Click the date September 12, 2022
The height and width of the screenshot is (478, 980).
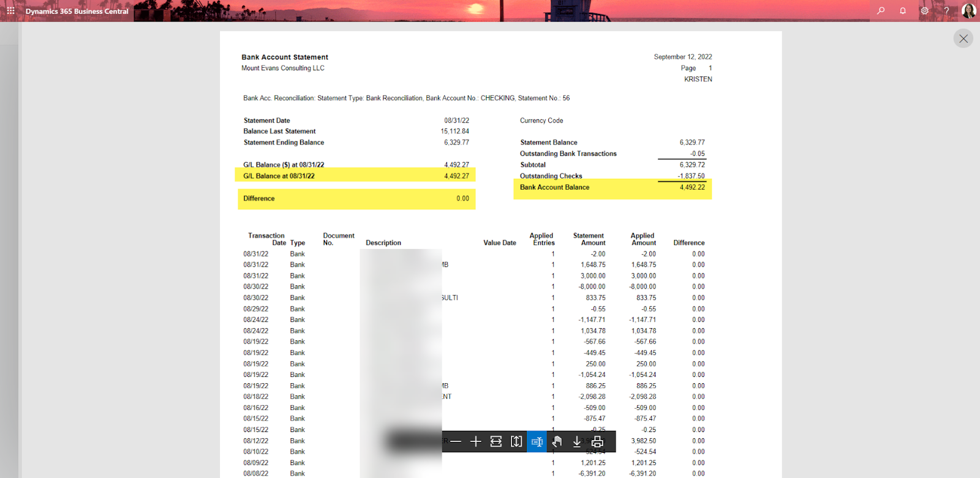[683, 57]
